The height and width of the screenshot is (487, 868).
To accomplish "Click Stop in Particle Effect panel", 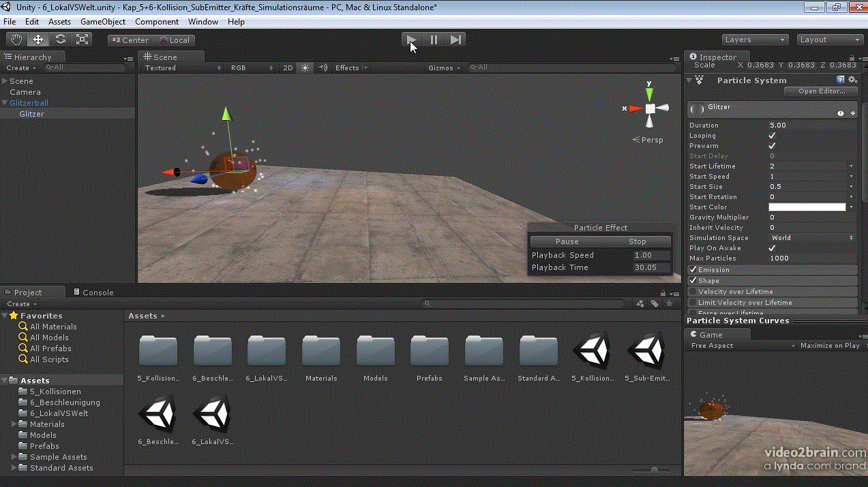I will click(638, 241).
